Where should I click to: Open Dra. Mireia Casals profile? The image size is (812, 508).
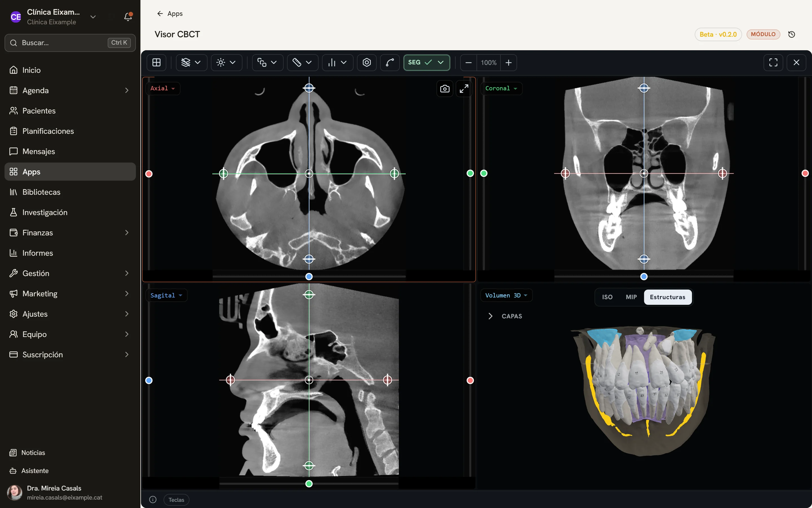(x=70, y=492)
